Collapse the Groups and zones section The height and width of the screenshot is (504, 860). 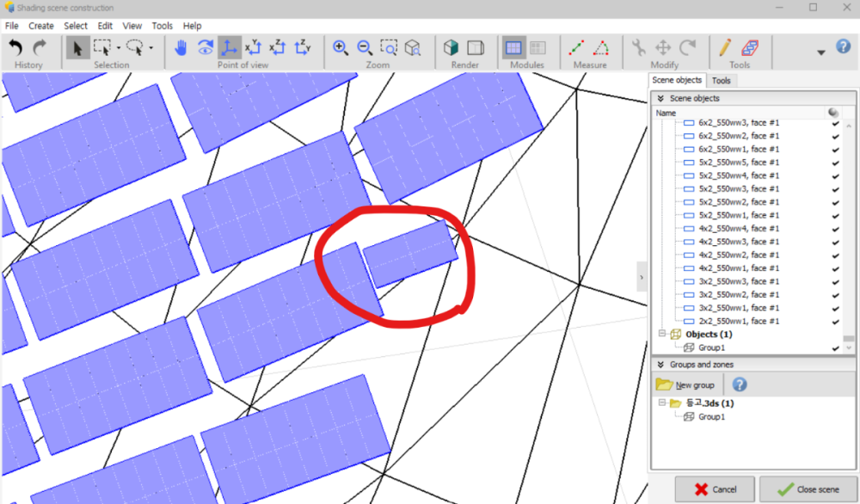660,365
